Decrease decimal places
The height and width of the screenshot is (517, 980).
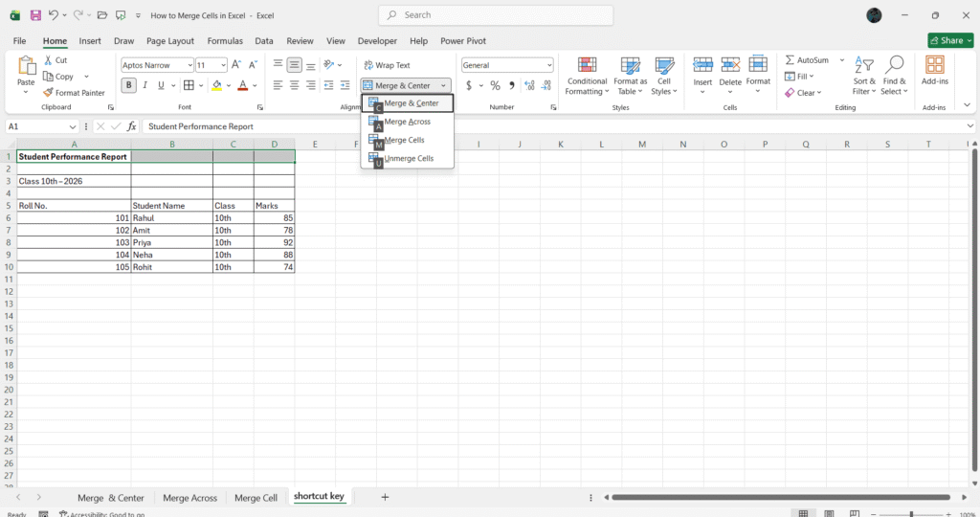(546, 85)
